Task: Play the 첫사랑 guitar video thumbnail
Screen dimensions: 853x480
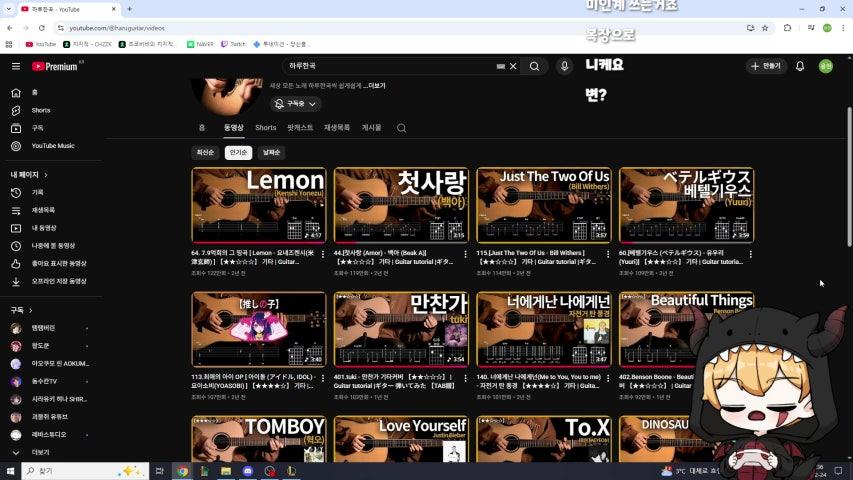Action: pos(401,205)
